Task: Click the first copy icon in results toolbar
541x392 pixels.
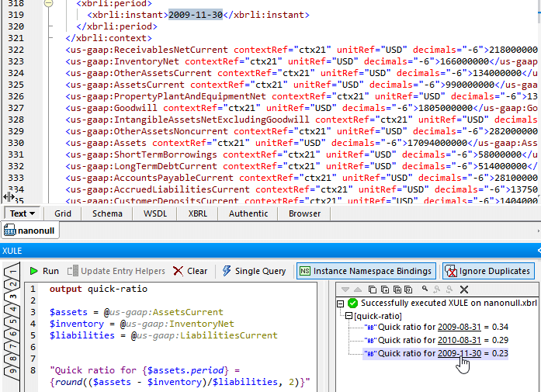Action: [373, 289]
